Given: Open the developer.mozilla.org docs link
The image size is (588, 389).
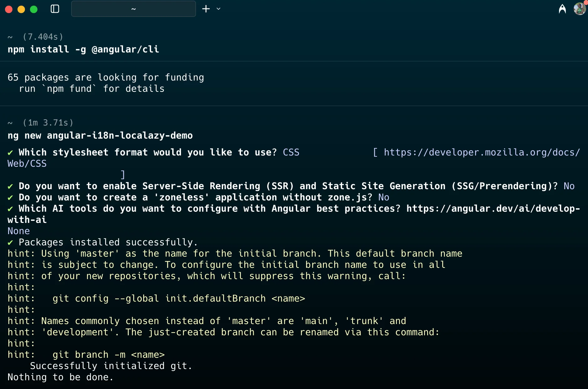Looking at the screenshot, I should [x=482, y=152].
